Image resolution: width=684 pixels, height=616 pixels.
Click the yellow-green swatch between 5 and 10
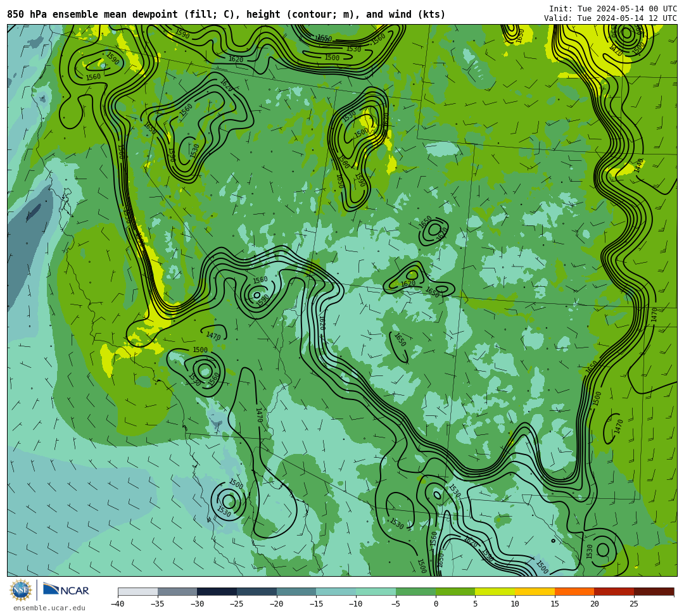(495, 591)
